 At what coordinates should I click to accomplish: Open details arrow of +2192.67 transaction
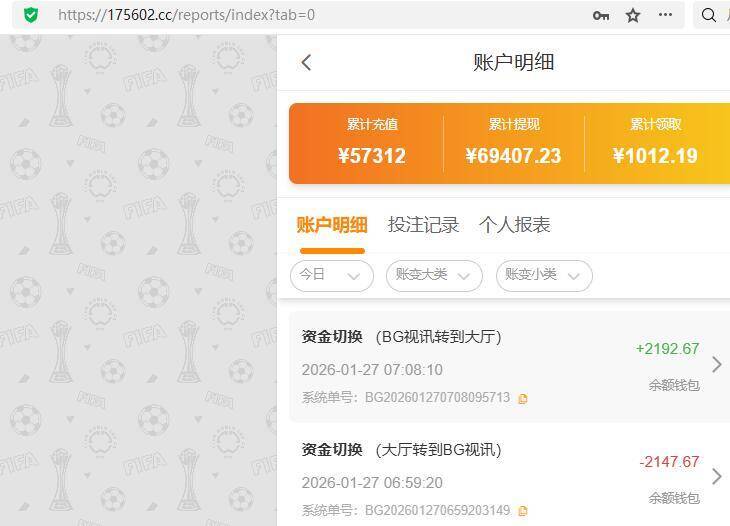pos(717,364)
